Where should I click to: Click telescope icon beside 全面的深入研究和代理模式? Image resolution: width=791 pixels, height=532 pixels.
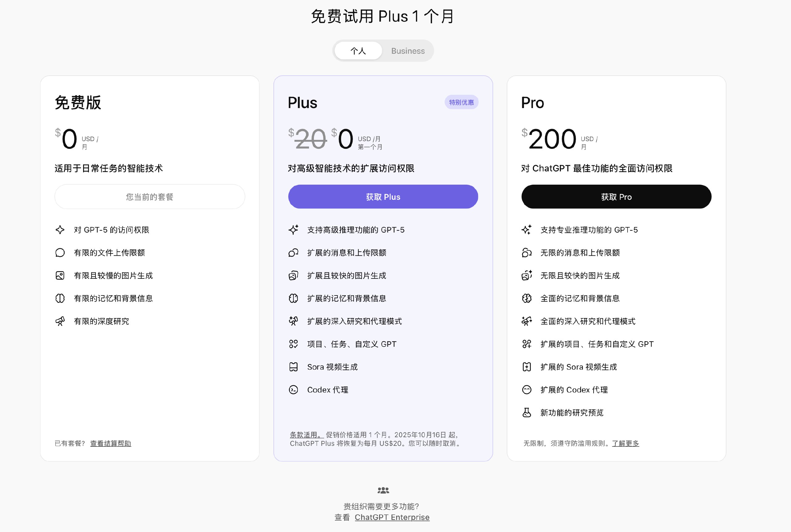click(x=527, y=321)
